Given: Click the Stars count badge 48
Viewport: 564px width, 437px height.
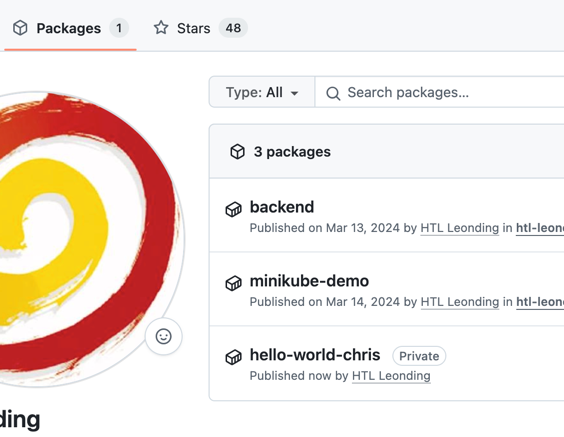Looking at the screenshot, I should [x=233, y=28].
